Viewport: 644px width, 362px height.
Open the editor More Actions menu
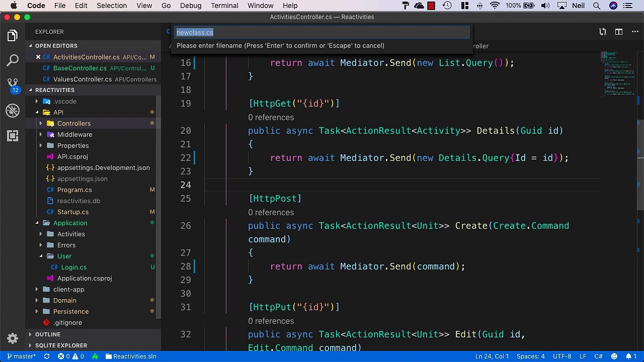pos(634,32)
